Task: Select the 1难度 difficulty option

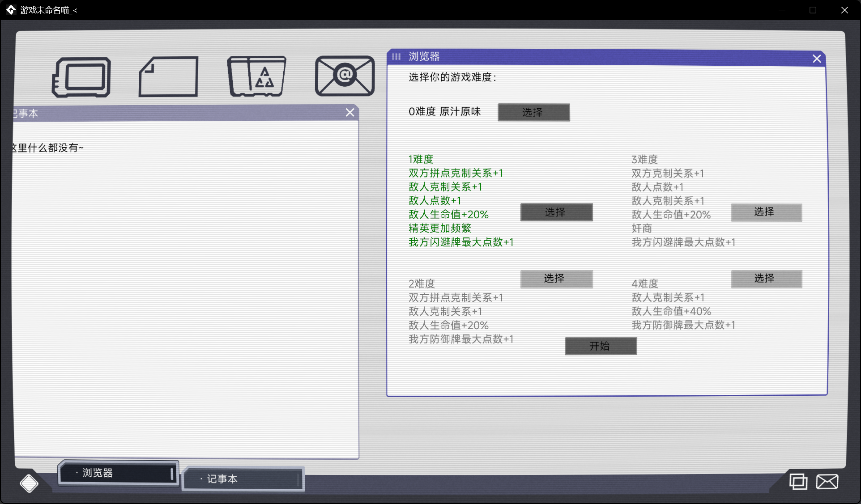Action: (x=556, y=212)
